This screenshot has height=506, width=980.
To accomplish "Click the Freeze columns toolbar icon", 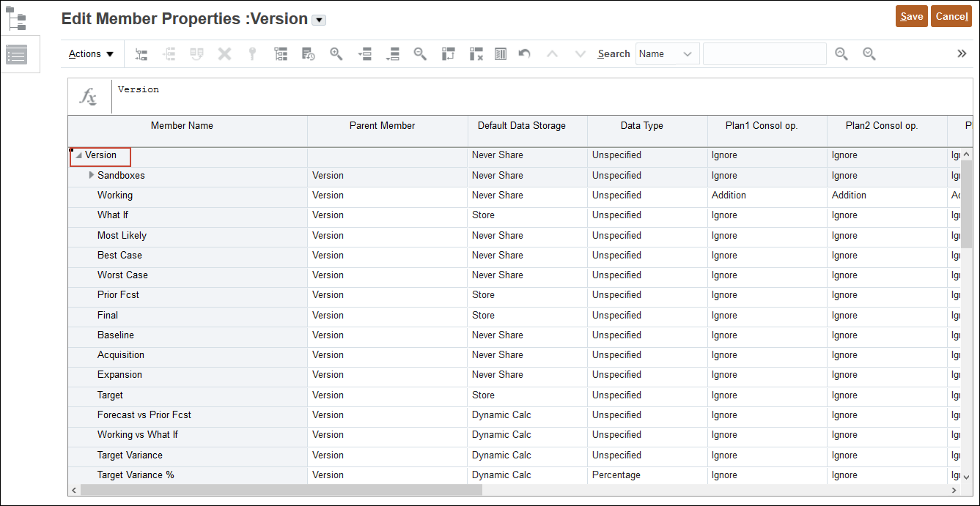I will 501,53.
